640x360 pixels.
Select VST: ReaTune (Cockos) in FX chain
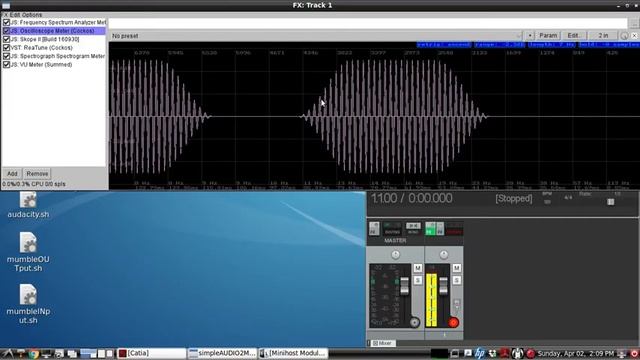pos(42,48)
